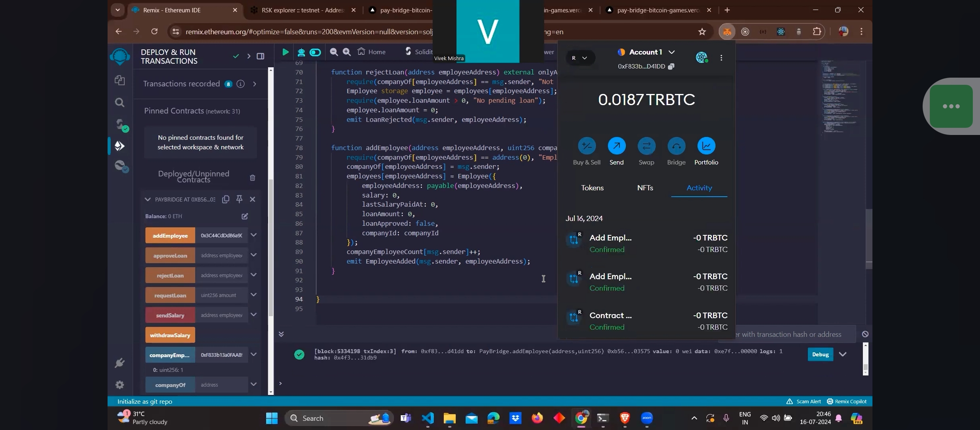980x430 pixels.
Task: Switch to the NFTs tab
Action: coord(645,188)
